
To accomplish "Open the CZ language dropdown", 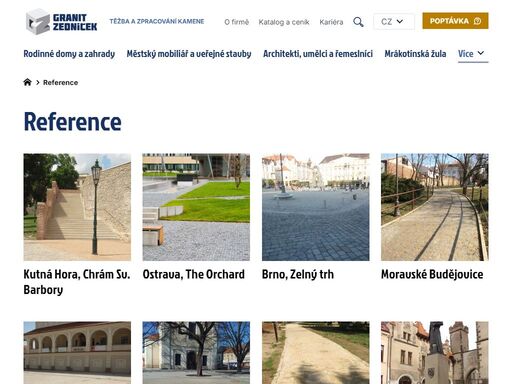I will [x=394, y=22].
